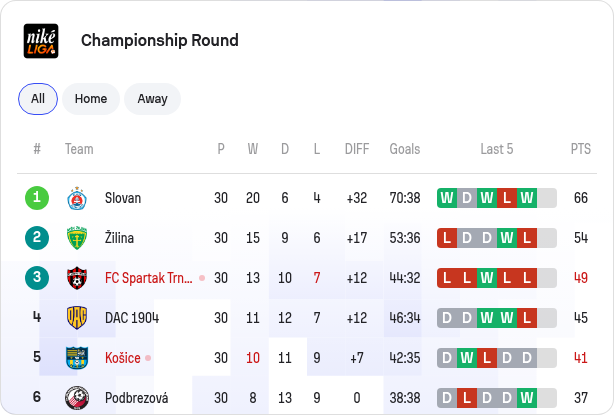Sort table by DIFF column header

click(357, 149)
